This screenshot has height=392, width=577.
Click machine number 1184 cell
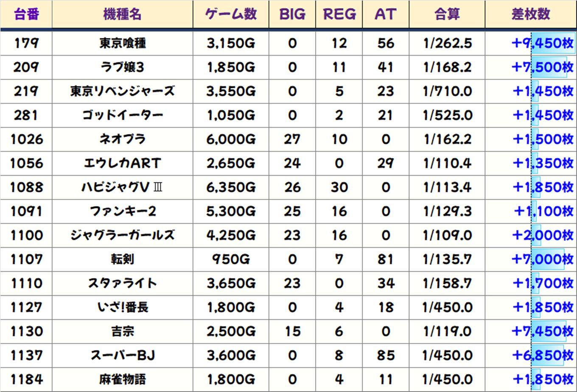tap(26, 379)
